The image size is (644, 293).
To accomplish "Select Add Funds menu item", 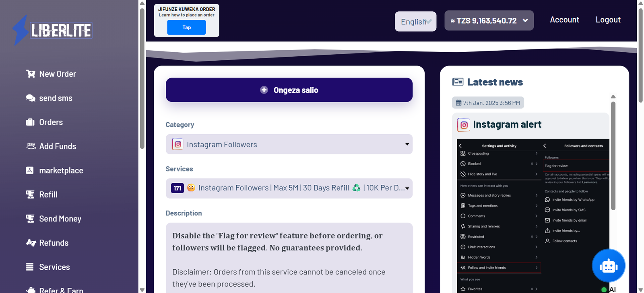I will click(58, 146).
